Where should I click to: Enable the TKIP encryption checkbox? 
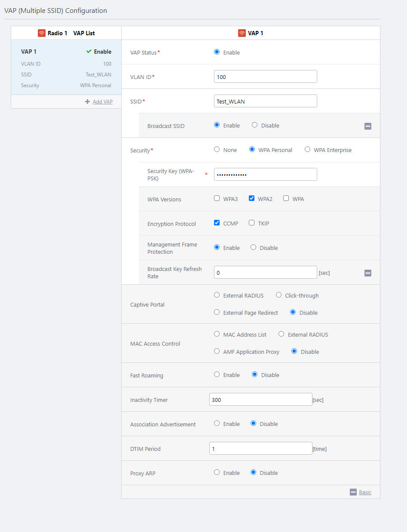tap(252, 223)
